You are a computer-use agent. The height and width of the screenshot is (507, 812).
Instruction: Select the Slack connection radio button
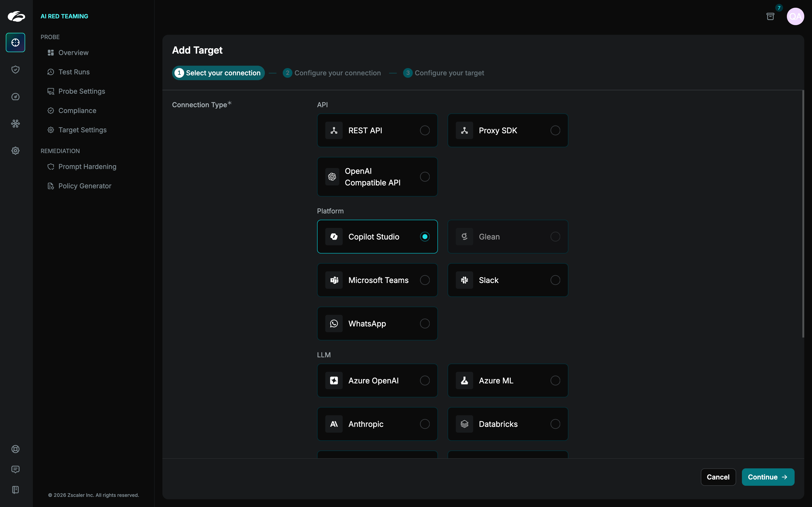[555, 280]
